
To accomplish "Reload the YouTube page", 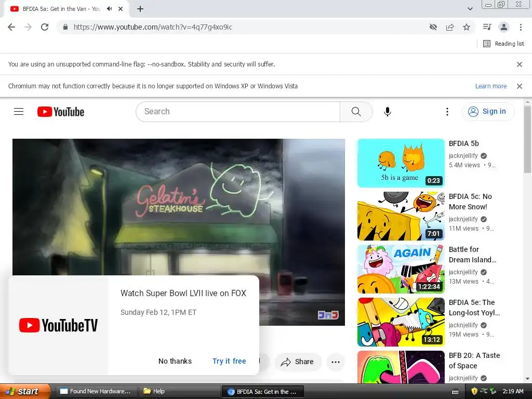I will pos(45,27).
